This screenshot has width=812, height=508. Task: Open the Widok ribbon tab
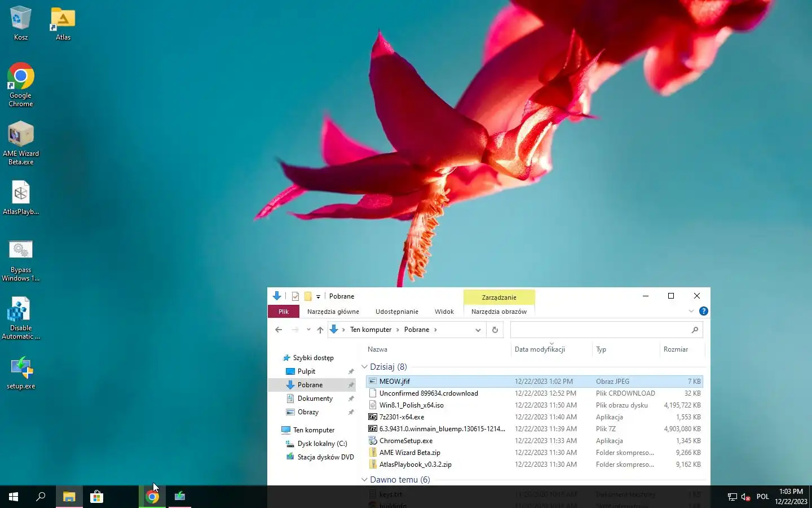444,312
